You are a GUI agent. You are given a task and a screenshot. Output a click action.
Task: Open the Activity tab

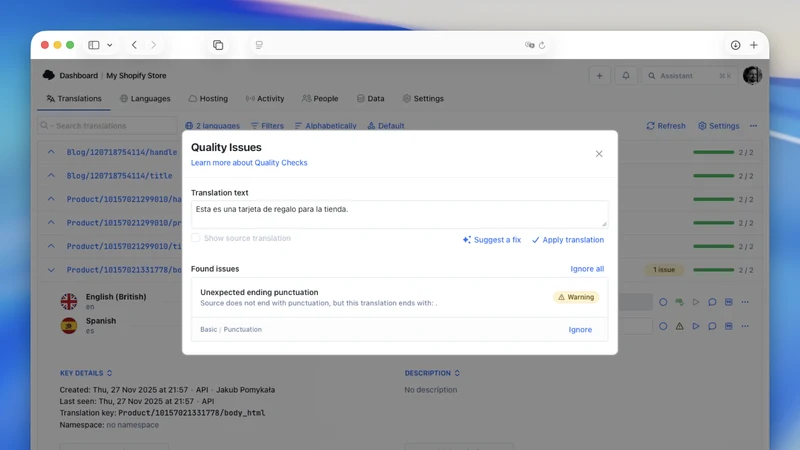click(265, 98)
